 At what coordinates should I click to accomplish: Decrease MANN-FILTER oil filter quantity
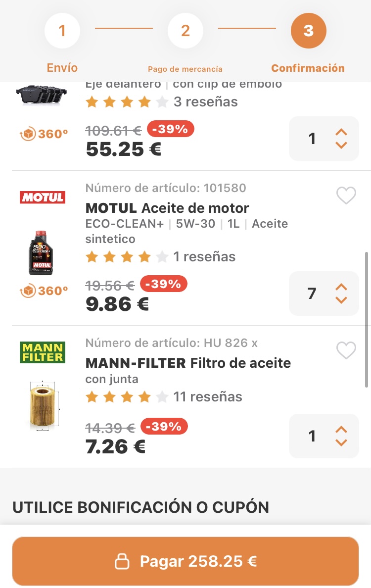341,442
